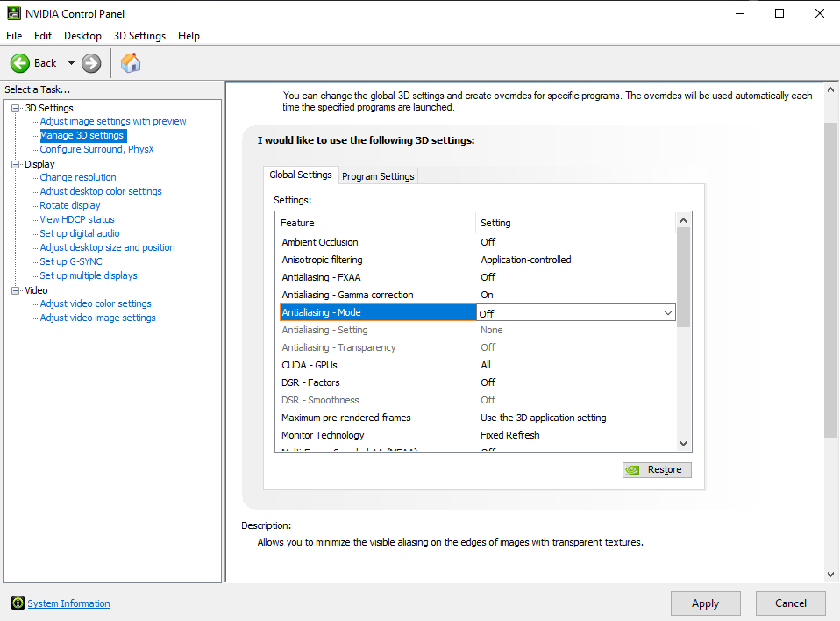Open Adjust desktop size and position
This screenshot has width=840, height=621.
pyautogui.click(x=108, y=247)
